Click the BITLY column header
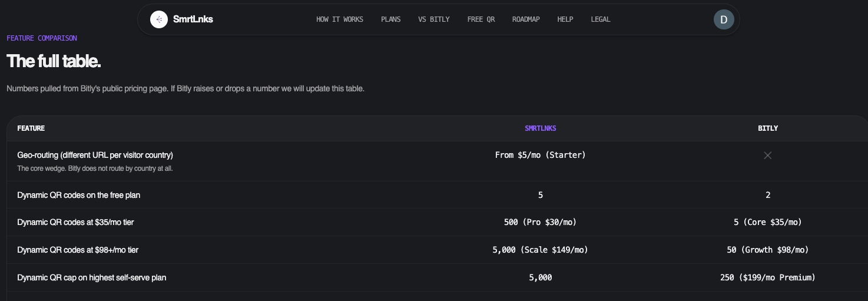 pos(768,128)
